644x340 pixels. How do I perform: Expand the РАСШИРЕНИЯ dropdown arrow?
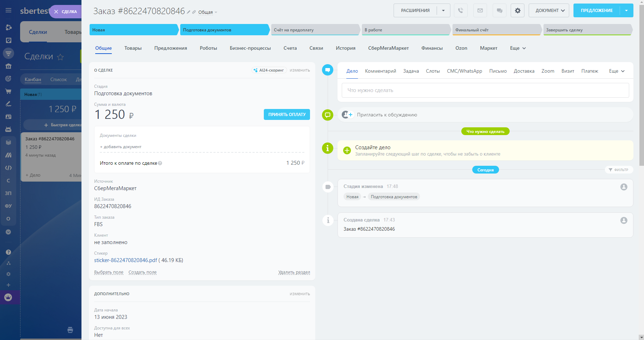443,11
